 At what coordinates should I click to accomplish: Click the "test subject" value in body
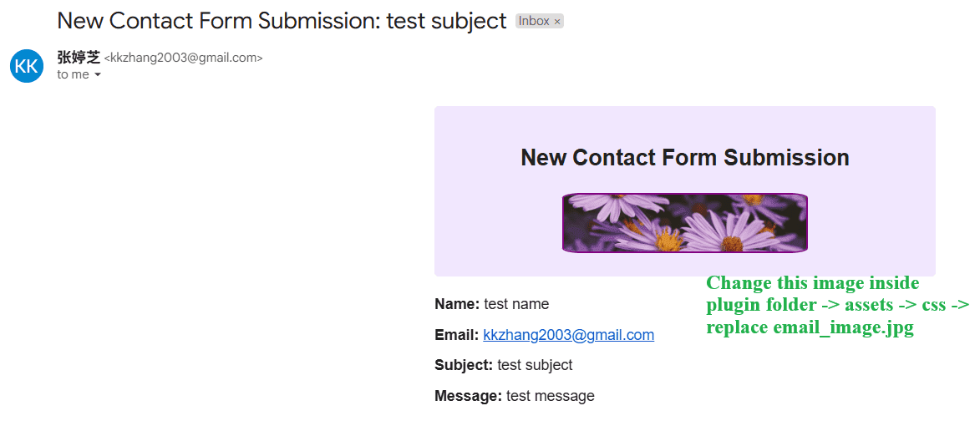[535, 365]
